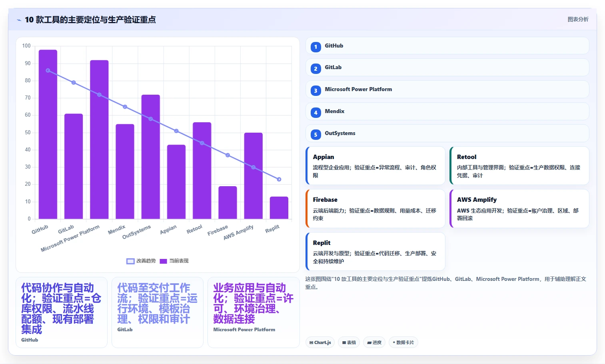Click the number 5 badge next to OutSystems
Screen dimensions: 605x364
pos(315,135)
